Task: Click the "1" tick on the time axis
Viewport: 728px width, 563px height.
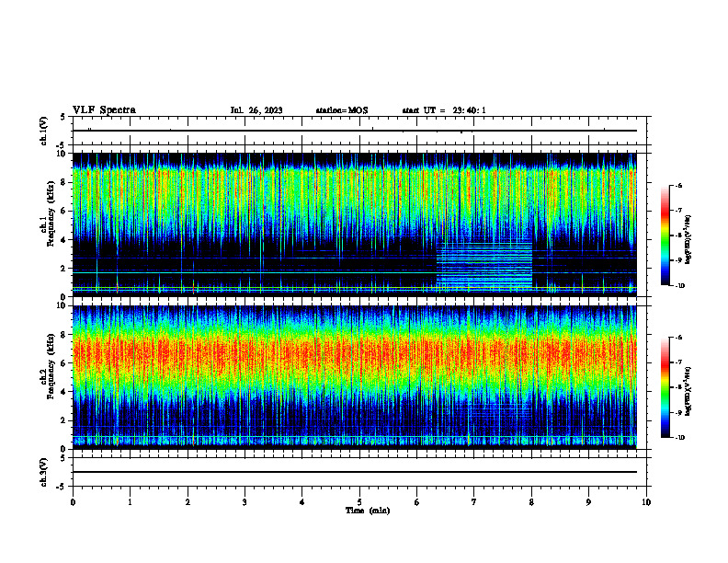Action: [x=130, y=502]
